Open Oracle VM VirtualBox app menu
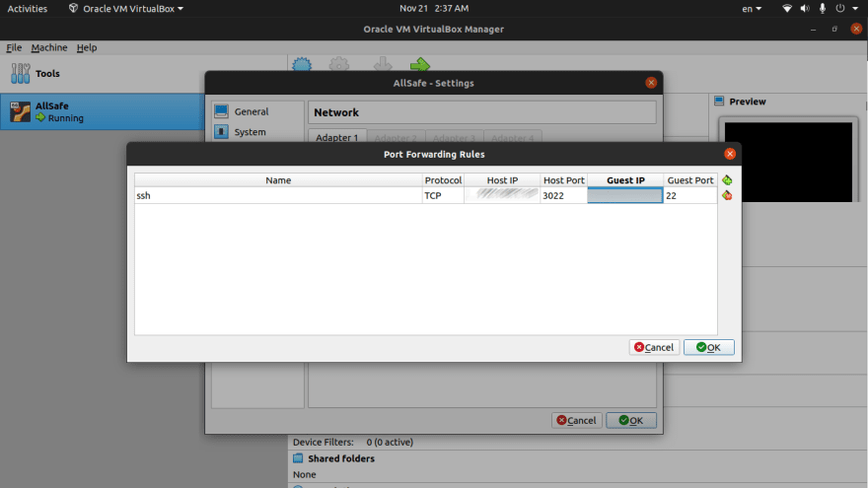The height and width of the screenshot is (488, 868). 126,8
